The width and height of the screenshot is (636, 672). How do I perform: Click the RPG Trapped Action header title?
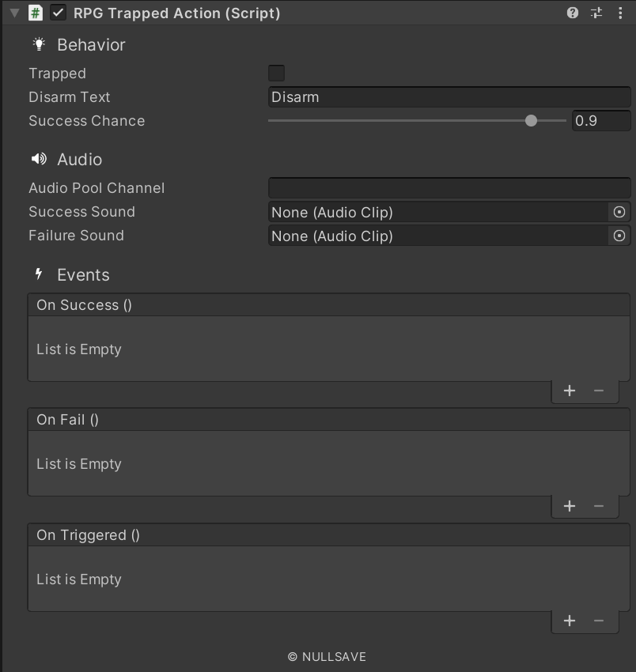176,13
